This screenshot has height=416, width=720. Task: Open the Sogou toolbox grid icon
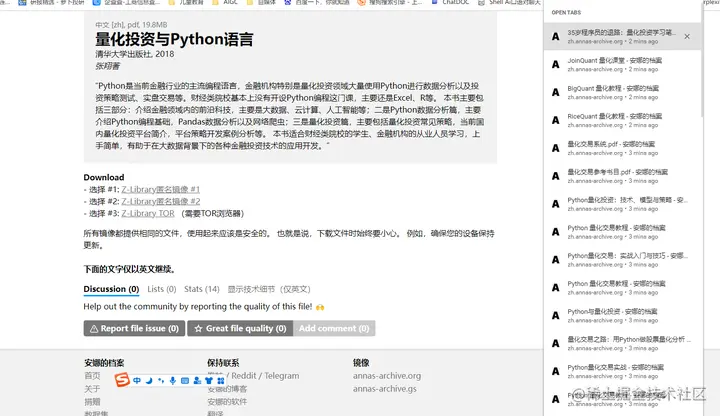pos(221,381)
